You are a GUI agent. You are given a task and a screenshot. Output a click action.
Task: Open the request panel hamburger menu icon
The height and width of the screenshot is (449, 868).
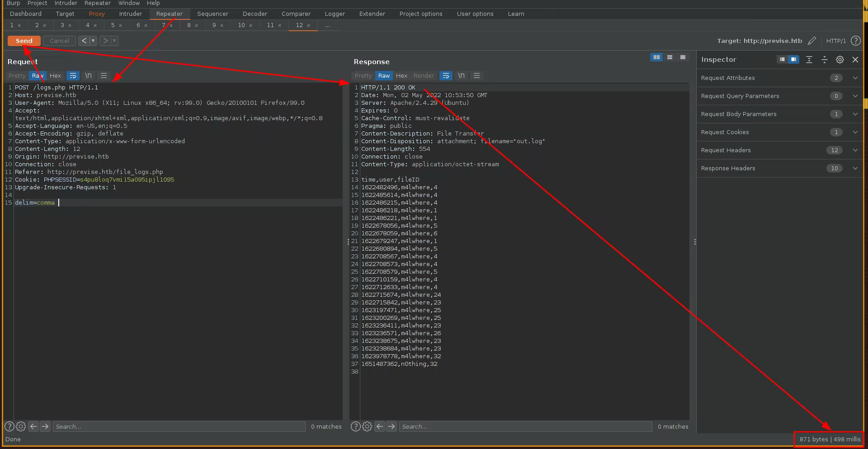point(104,76)
